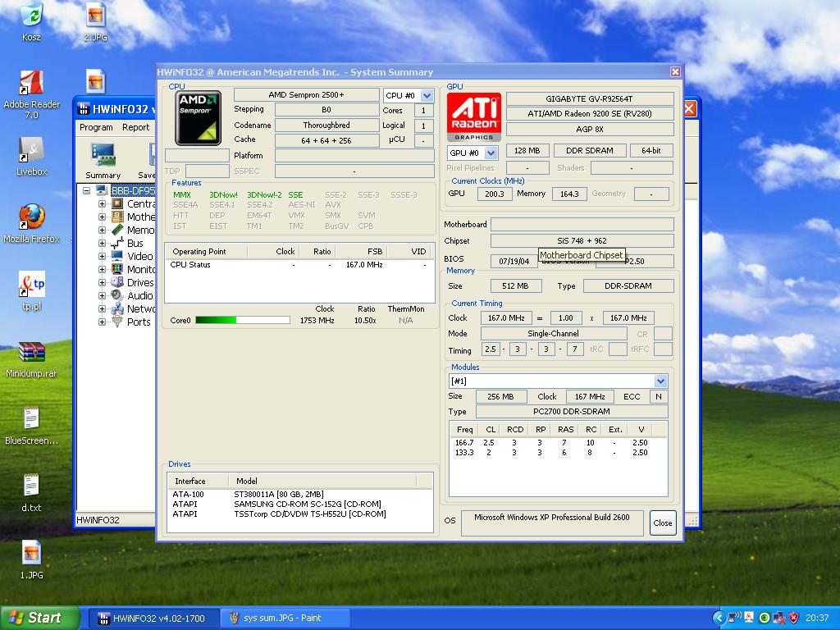Open the GPU #0 selector dropdown
Image resolution: width=840 pixels, height=630 pixels.
(491, 153)
